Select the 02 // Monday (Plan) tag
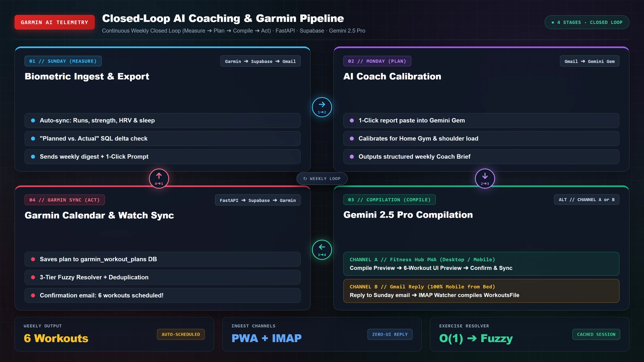 click(x=377, y=61)
